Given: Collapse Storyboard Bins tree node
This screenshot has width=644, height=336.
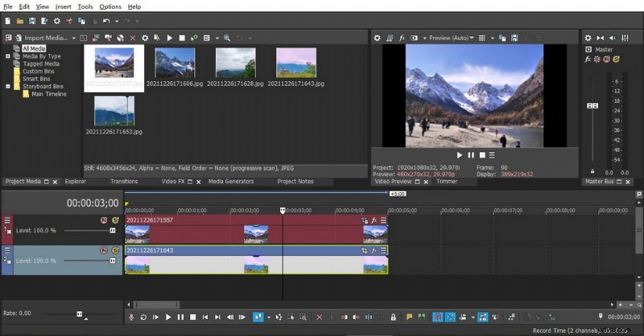Looking at the screenshot, I should click(x=8, y=86).
